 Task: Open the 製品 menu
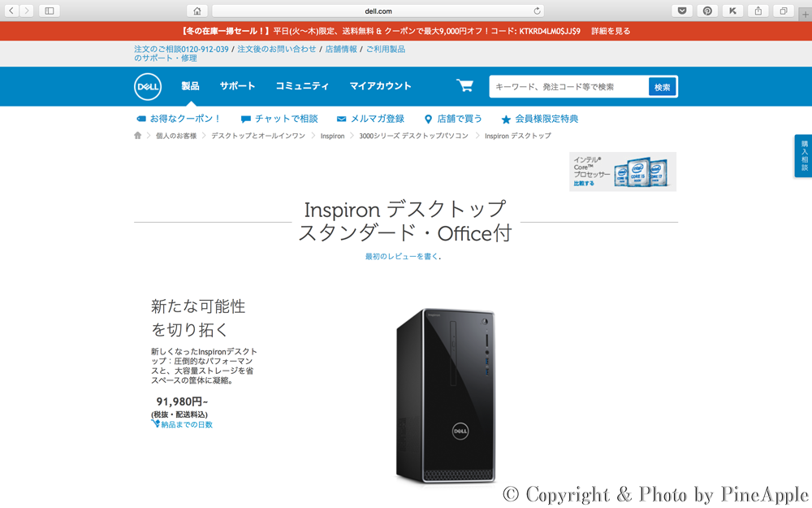pyautogui.click(x=190, y=86)
